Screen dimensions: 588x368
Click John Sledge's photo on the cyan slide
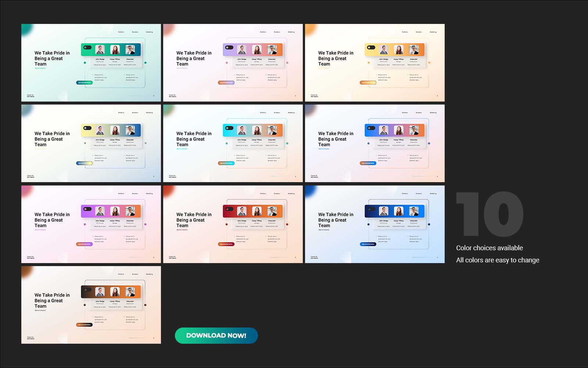coord(242,130)
